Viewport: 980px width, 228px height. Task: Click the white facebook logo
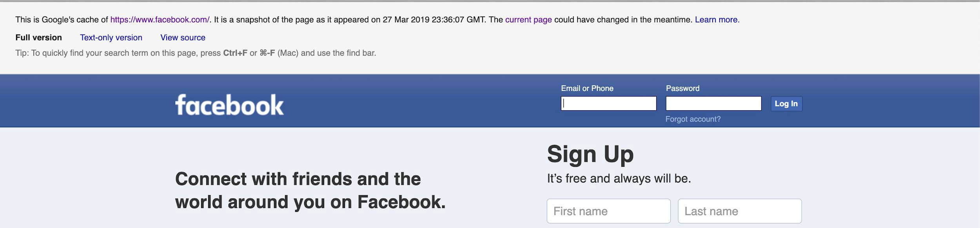click(229, 105)
